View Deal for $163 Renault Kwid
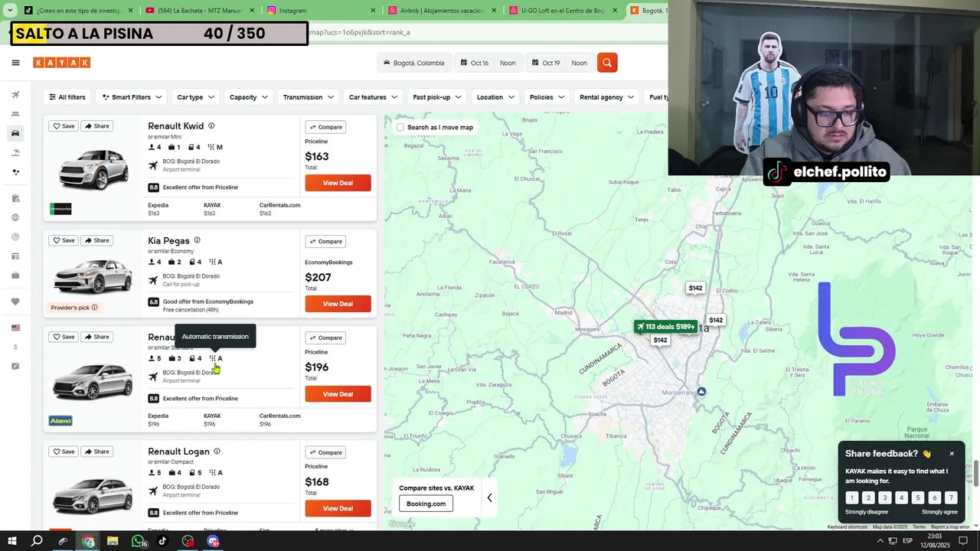The height and width of the screenshot is (551, 980). [x=338, y=183]
